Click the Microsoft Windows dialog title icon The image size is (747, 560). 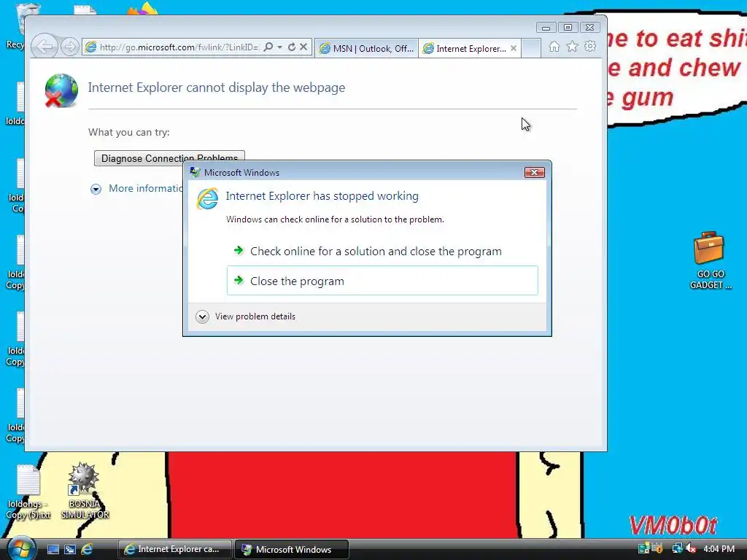tap(195, 172)
